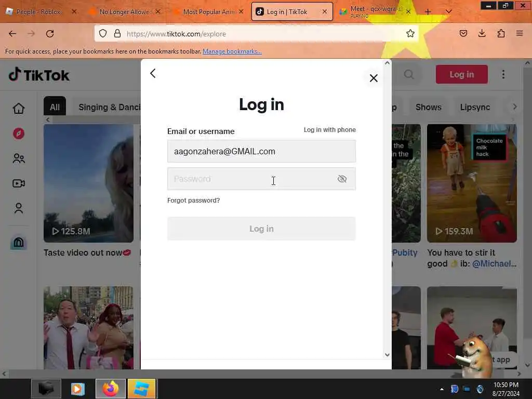Submit the gray Log in button

261,229
